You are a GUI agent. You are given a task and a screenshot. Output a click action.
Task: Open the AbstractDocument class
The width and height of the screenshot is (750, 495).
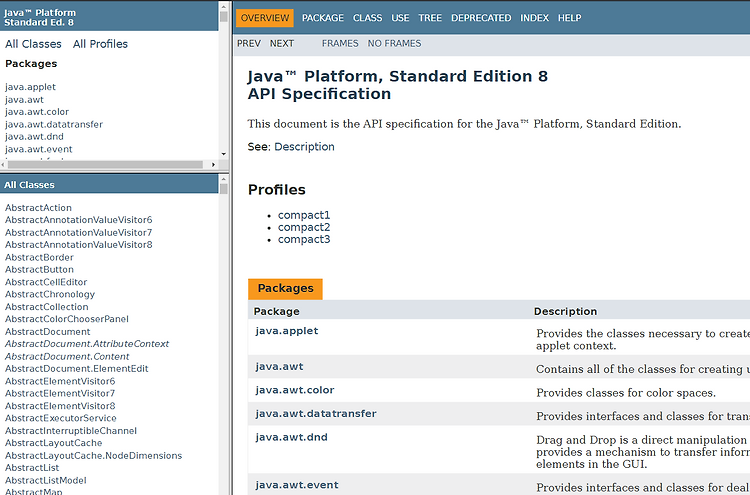(47, 332)
